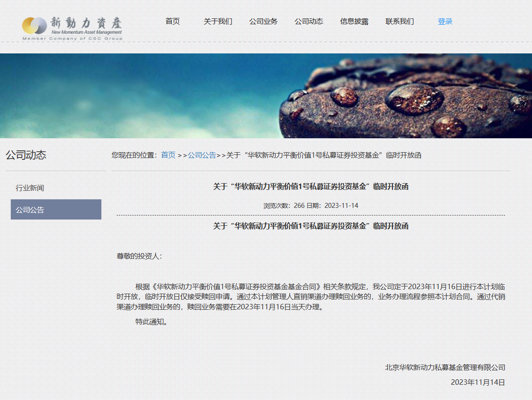Click the 公司公告 breadcrumb link
532x400 pixels.
[x=202, y=155]
